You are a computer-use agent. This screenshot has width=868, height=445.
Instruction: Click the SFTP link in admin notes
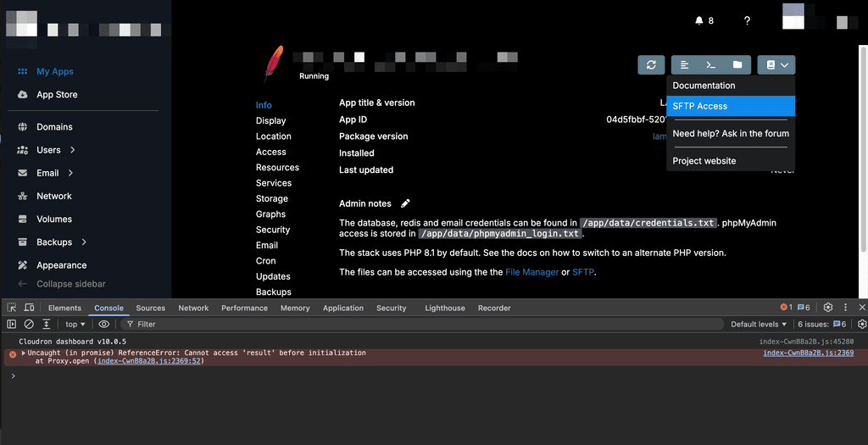[x=583, y=272]
